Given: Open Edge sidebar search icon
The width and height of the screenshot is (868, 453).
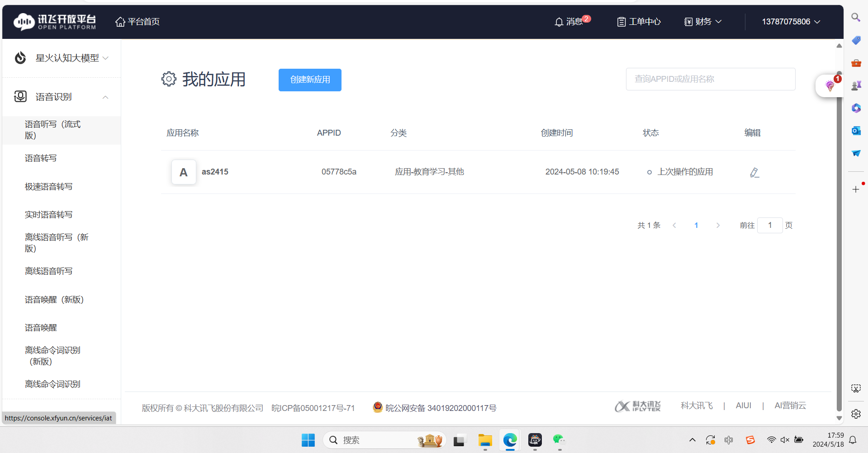Looking at the screenshot, I should click(856, 18).
